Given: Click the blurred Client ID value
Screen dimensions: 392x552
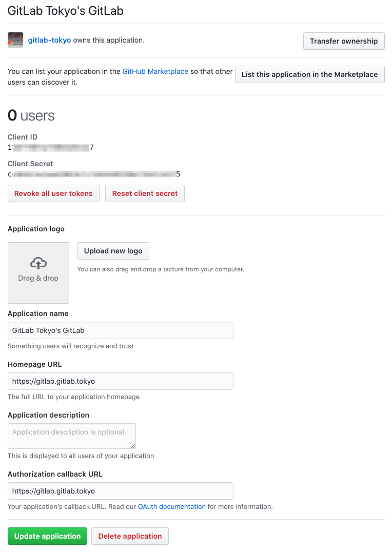Looking at the screenshot, I should tap(51, 147).
